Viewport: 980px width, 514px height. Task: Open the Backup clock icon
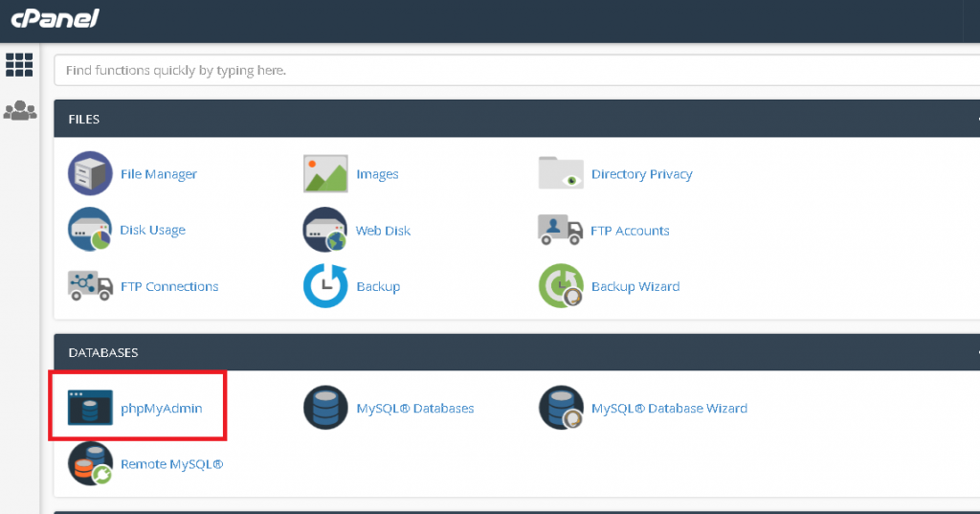tap(325, 286)
